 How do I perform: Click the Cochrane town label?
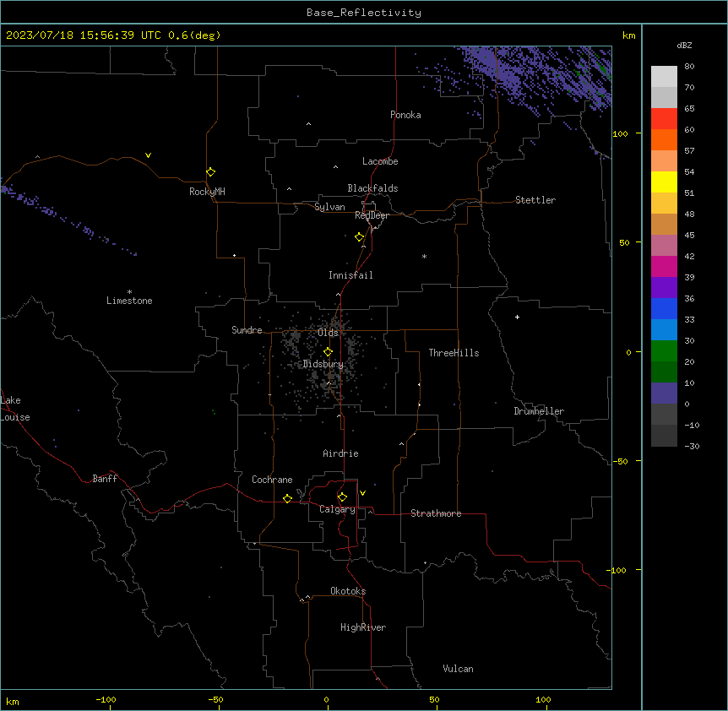point(272,480)
